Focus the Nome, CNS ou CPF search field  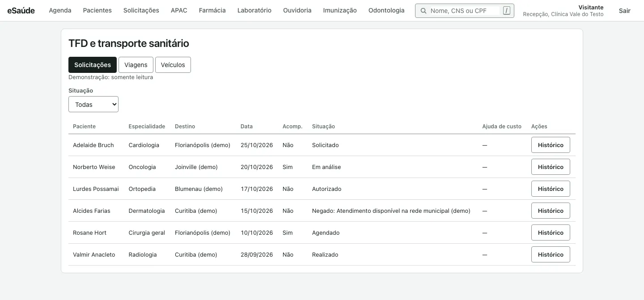(464, 11)
